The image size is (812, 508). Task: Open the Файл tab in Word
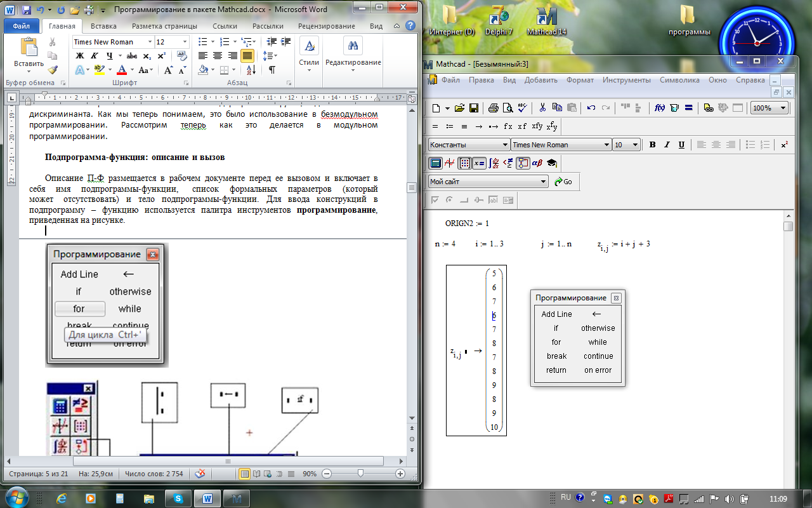click(21, 26)
